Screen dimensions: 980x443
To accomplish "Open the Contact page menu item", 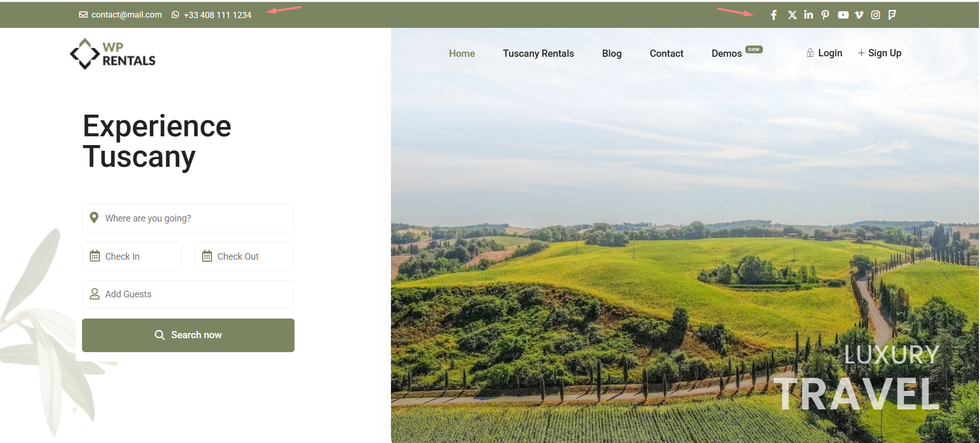I will [x=666, y=54].
